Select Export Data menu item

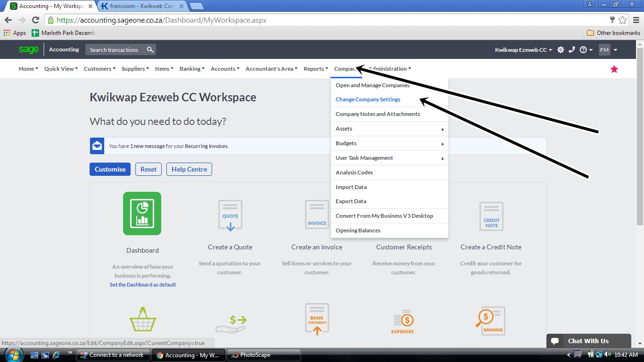point(389,201)
